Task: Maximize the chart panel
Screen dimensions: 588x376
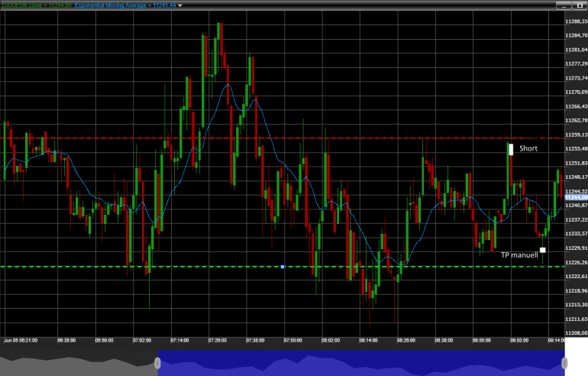Action: pyautogui.click(x=580, y=5)
